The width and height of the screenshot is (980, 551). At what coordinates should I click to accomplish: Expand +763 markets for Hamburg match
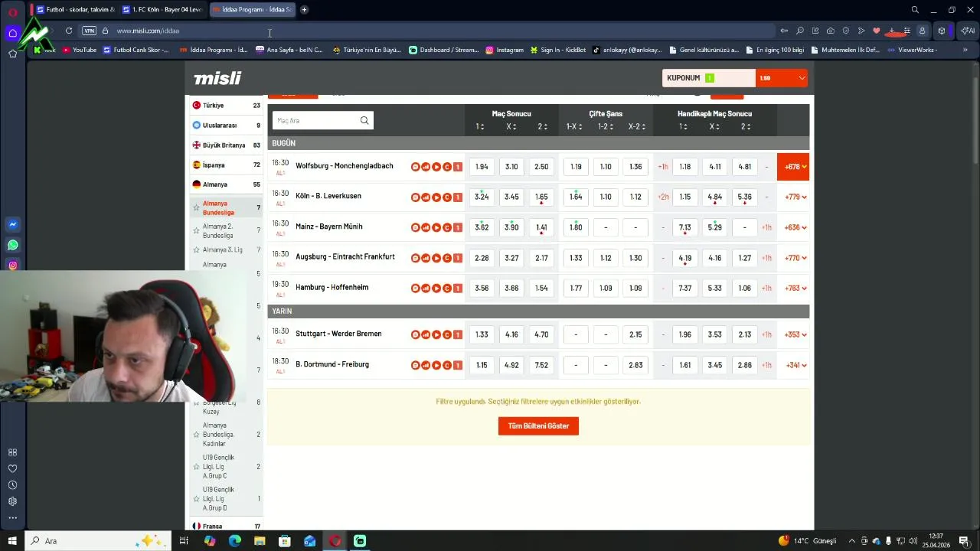coord(795,289)
